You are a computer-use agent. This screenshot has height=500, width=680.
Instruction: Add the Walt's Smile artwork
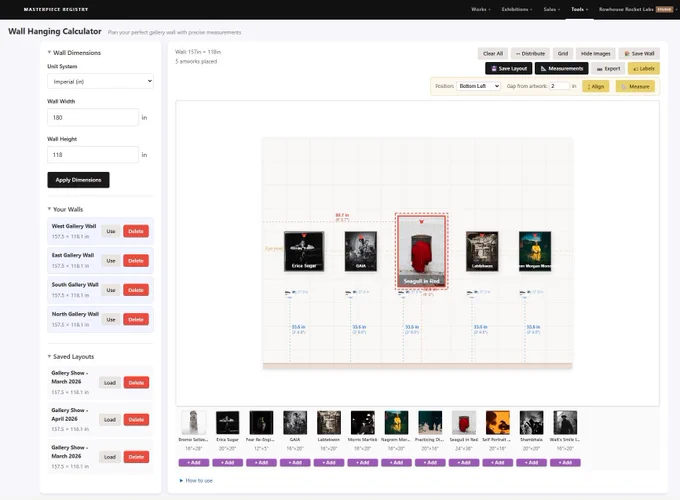click(x=565, y=463)
